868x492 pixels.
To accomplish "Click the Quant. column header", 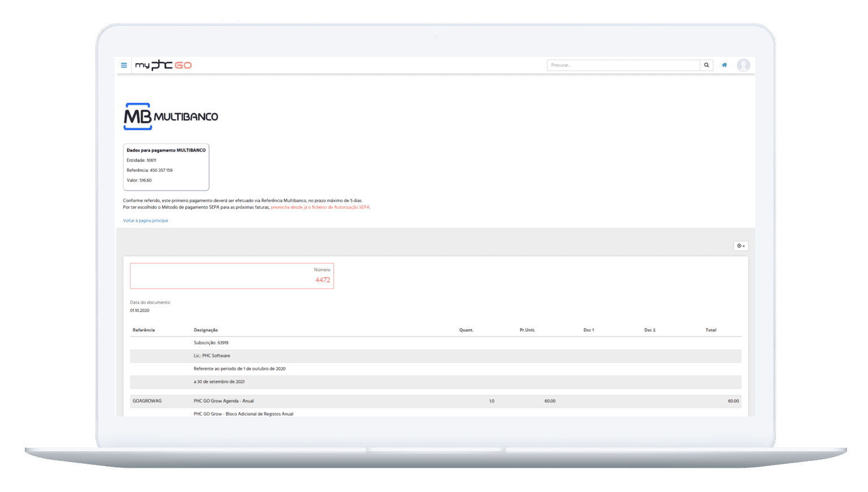I will [466, 330].
